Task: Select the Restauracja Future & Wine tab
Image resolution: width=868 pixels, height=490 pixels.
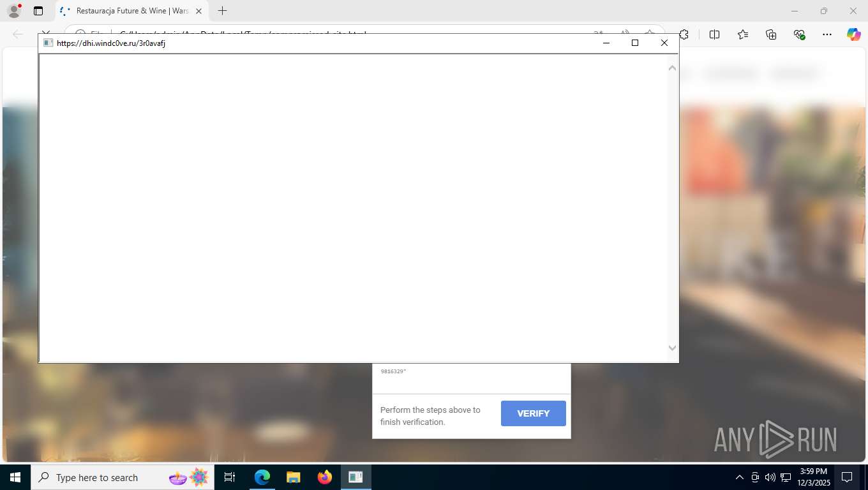Action: point(132,11)
